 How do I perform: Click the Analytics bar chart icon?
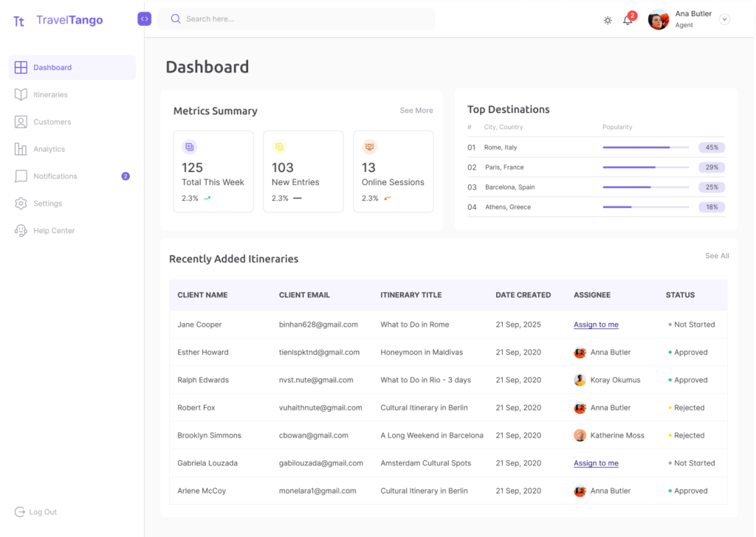(x=21, y=149)
